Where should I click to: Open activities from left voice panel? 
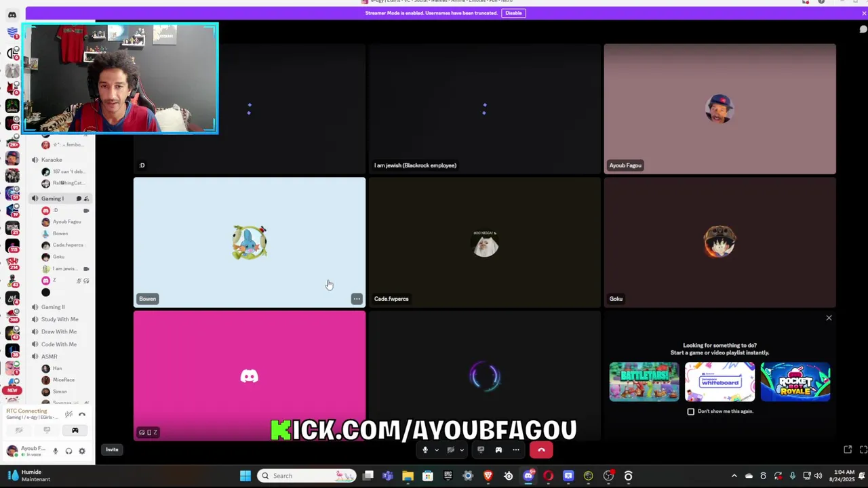coord(75,430)
